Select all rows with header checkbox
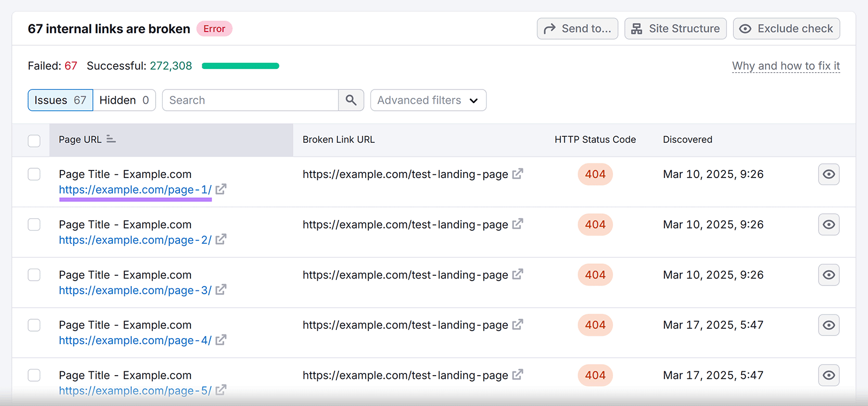The height and width of the screenshot is (406, 868). tap(34, 141)
